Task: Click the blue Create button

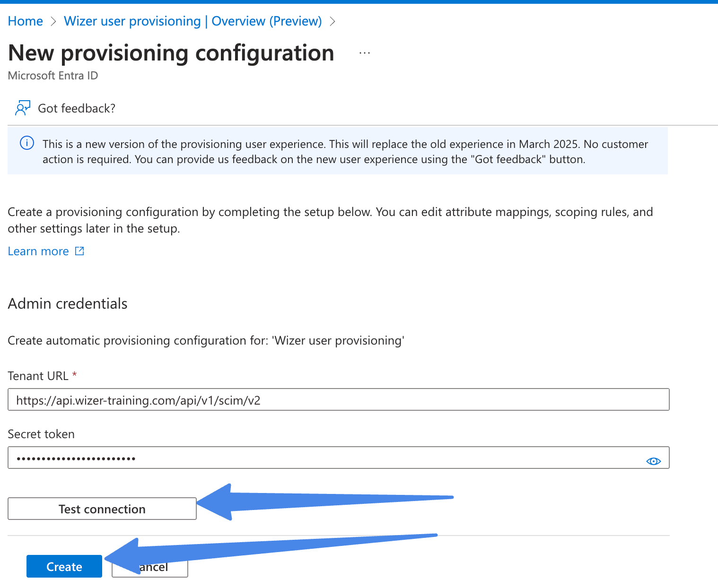Action: (x=64, y=566)
